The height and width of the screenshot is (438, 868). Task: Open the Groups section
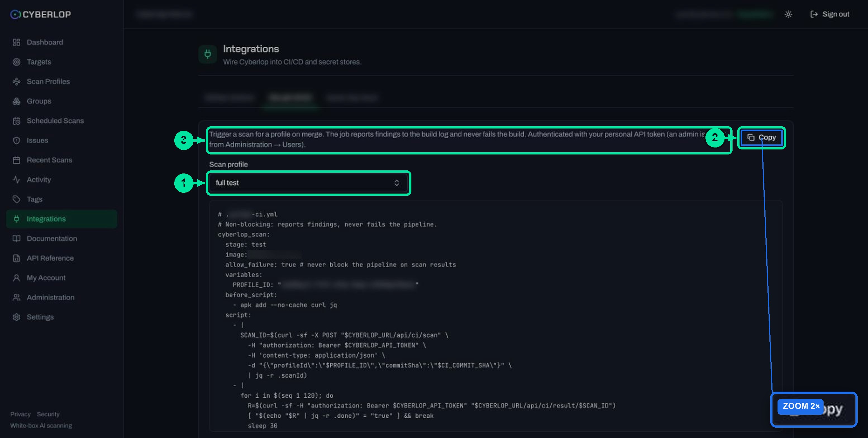tap(61, 101)
